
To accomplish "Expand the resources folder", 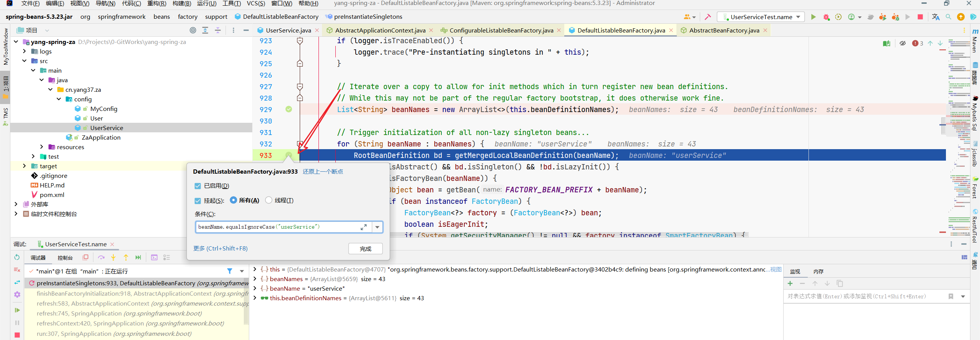I will [42, 147].
